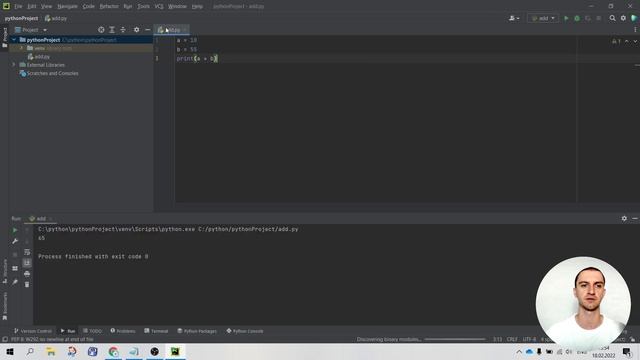Open the File menu
Screen dimensions: 640x360
pyautogui.click(x=18, y=7)
